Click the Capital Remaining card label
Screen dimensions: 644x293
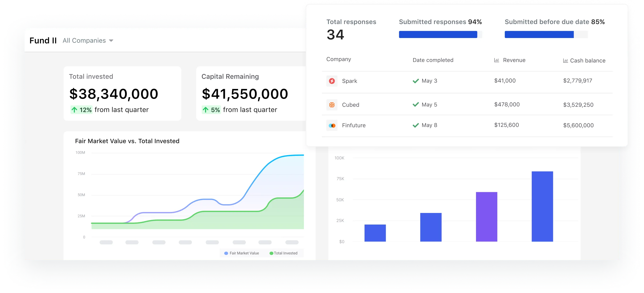coord(230,76)
